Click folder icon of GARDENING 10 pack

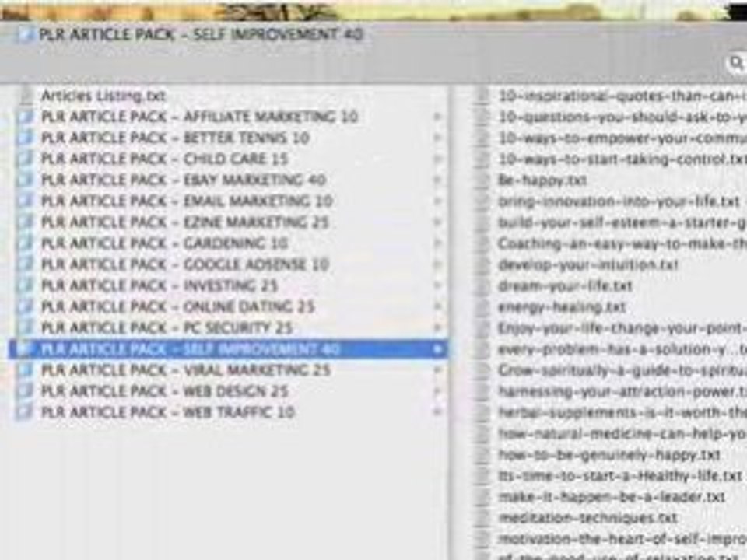point(25,243)
